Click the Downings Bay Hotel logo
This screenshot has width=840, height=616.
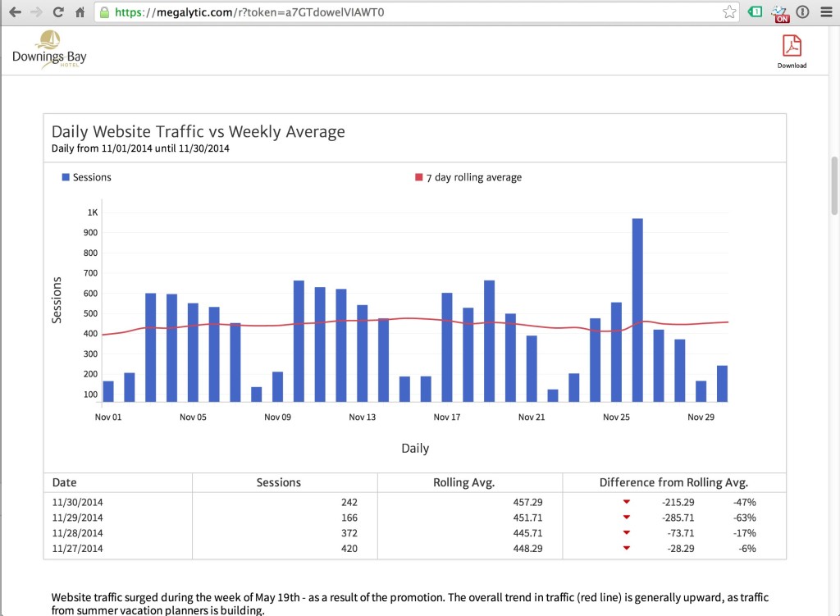click(x=49, y=49)
